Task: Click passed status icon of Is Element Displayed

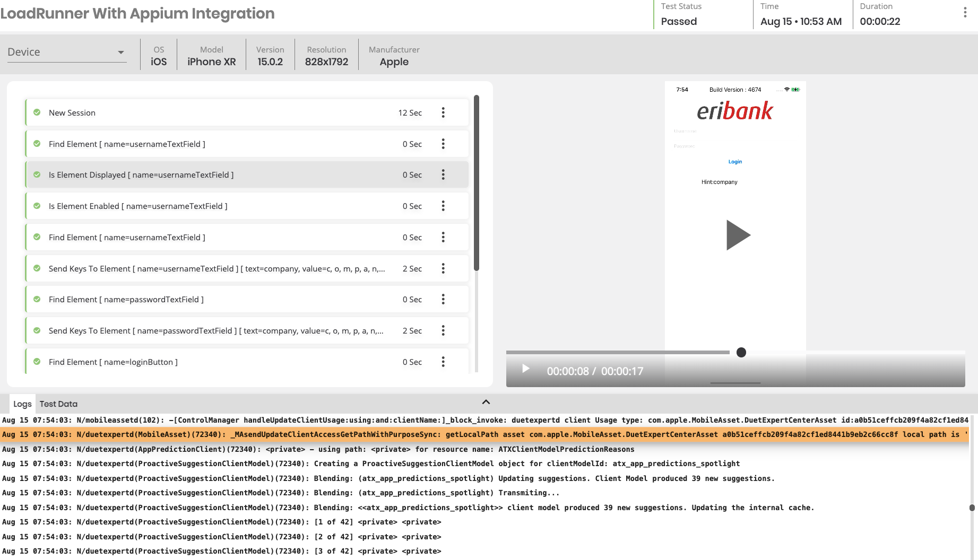Action: (37, 174)
